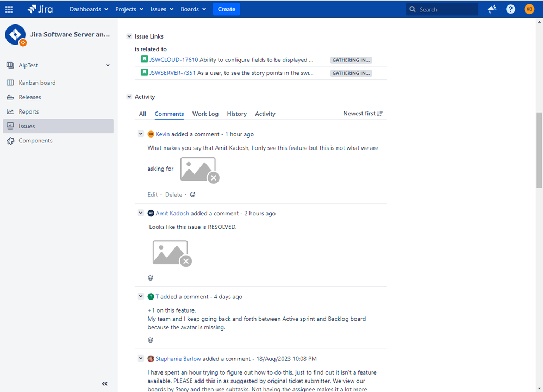Click the Issues sidebar icon
Screen dimensions: 543x392
click(x=10, y=126)
